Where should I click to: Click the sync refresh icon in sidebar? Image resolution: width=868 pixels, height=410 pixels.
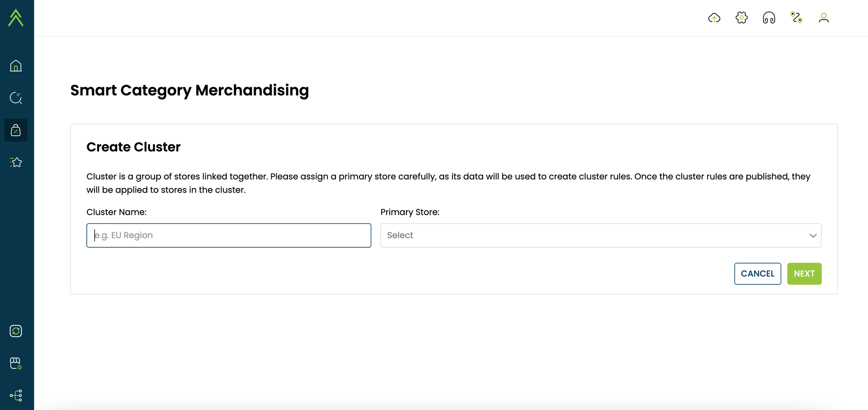(x=16, y=331)
